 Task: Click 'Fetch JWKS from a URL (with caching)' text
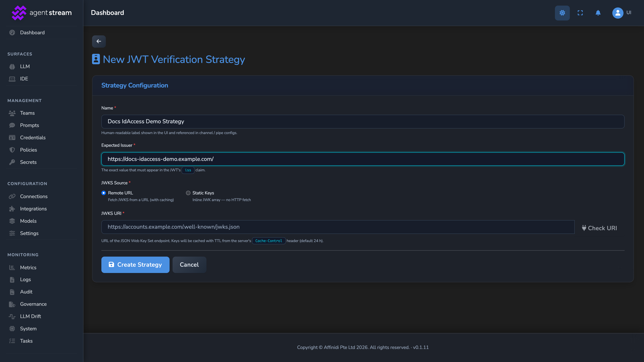click(x=141, y=200)
